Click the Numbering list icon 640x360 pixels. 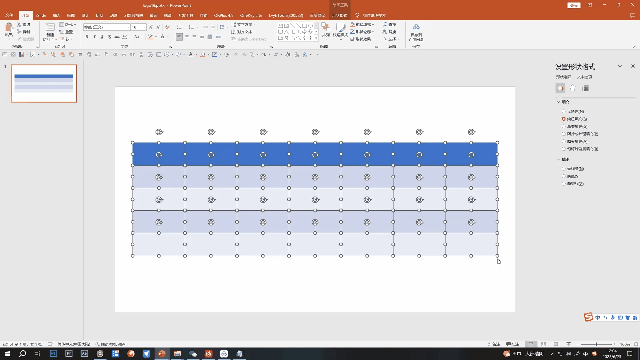tap(191, 27)
